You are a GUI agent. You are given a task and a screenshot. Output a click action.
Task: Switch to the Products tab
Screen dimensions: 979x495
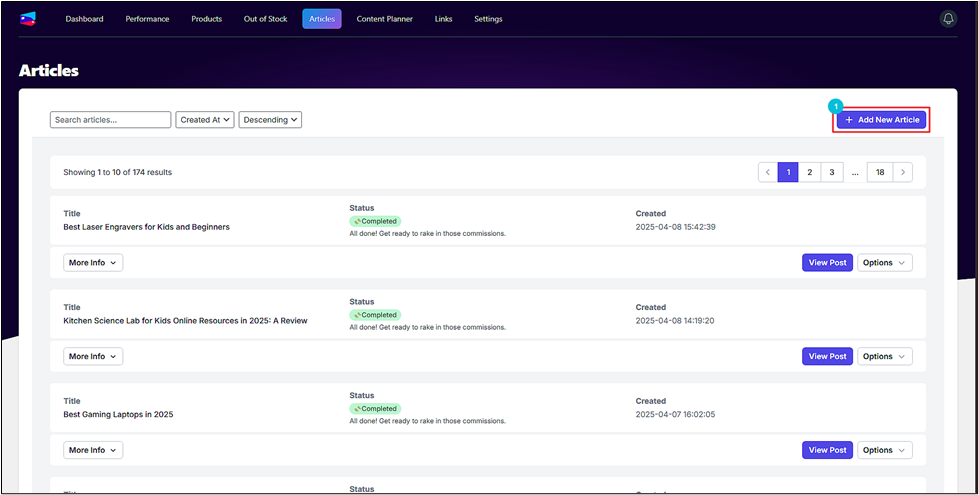207,19
